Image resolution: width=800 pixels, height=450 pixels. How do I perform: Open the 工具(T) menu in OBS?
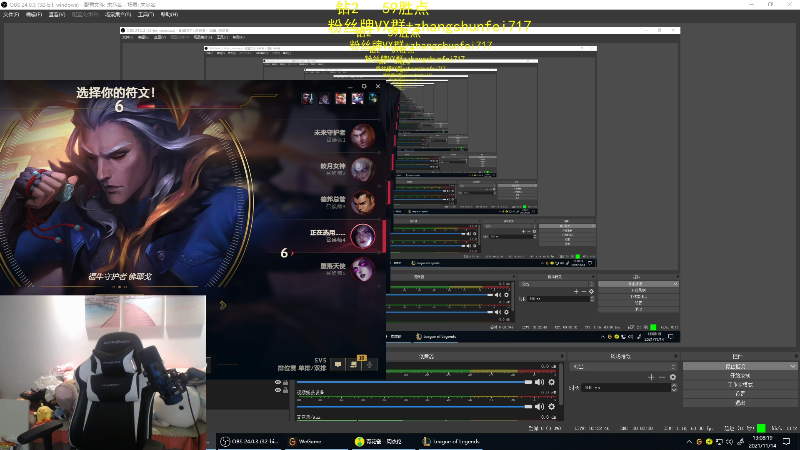pos(145,14)
